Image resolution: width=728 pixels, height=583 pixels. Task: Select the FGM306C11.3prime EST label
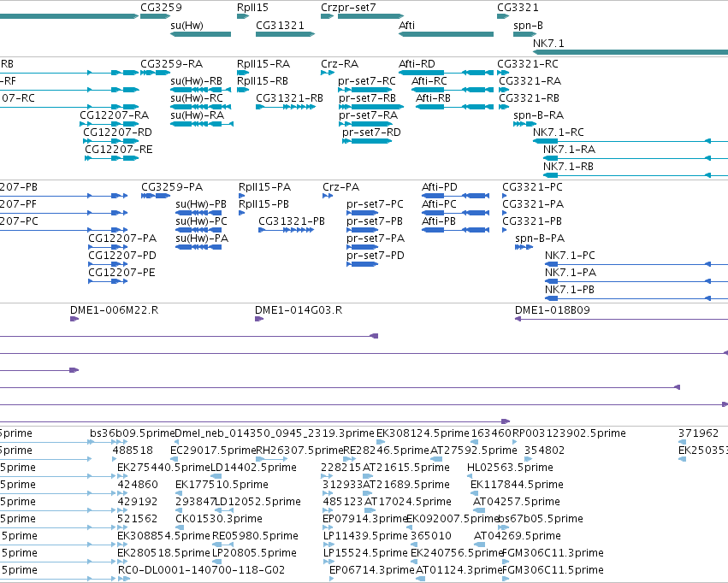tap(553, 553)
